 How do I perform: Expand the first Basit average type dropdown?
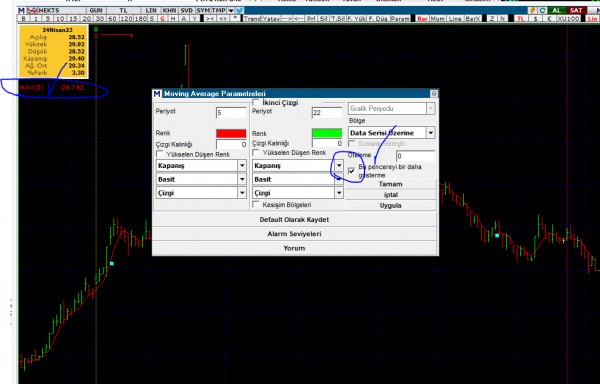[242, 179]
